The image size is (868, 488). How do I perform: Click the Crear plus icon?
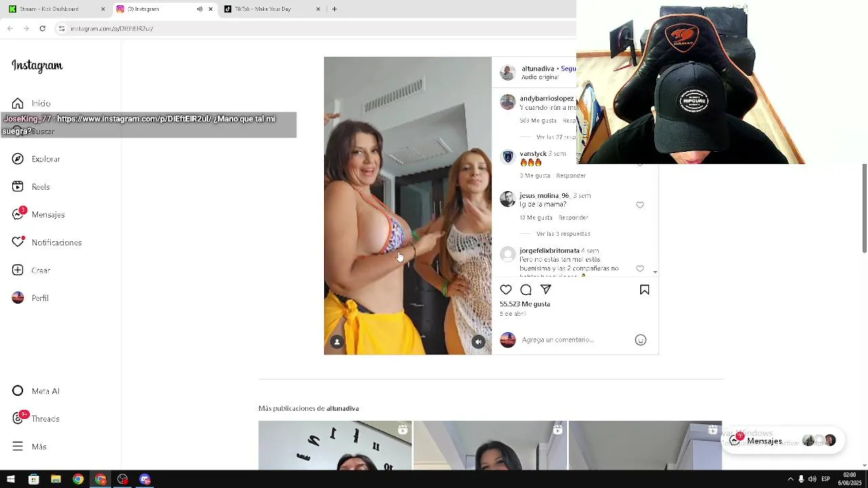[18, 270]
